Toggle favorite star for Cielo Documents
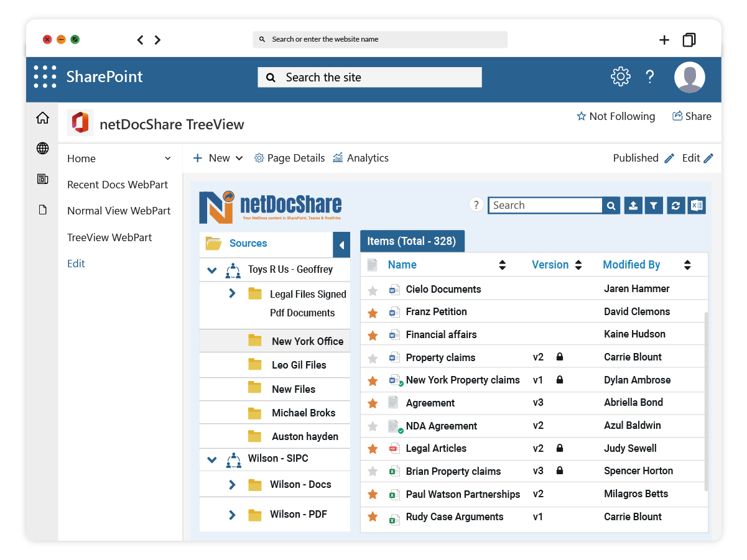747x560 pixels. 373,290
